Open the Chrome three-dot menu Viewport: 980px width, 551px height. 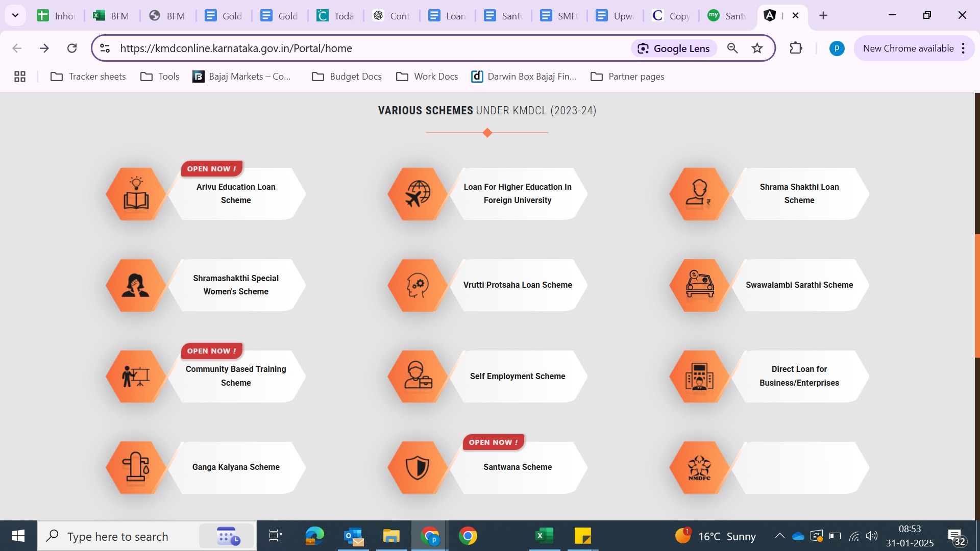[963, 48]
